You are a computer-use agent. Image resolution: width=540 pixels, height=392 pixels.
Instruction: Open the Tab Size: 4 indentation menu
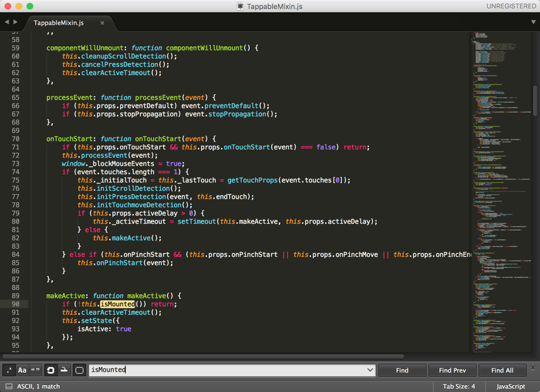[x=458, y=387]
